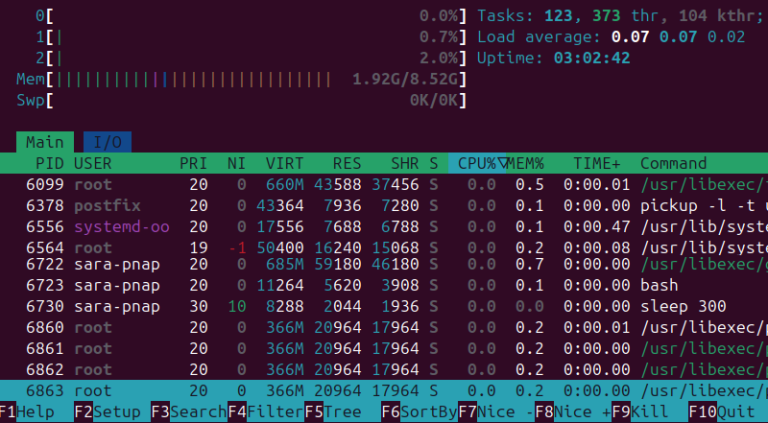Select the Main tab
Screen dimensions: 768x423
45,142
